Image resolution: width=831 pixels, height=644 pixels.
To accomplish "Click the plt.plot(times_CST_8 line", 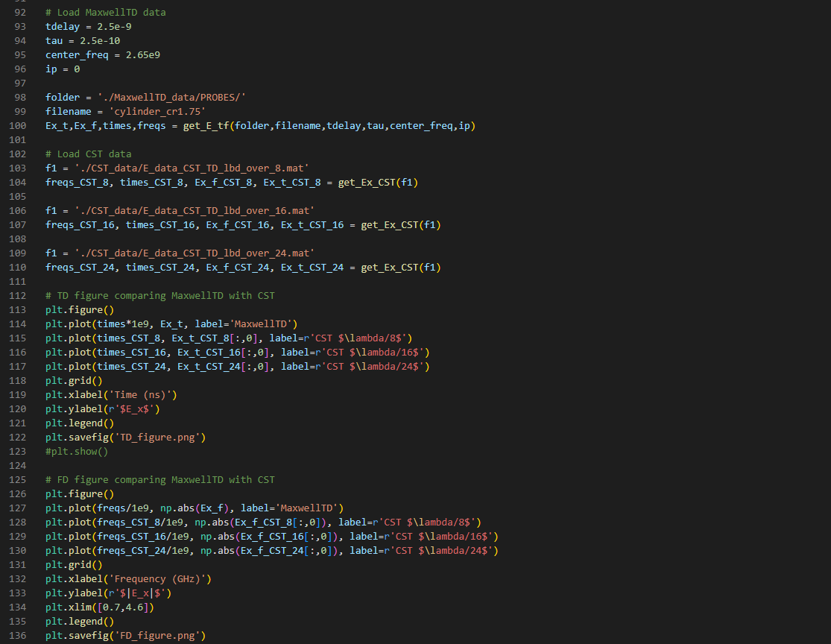I will (229, 338).
